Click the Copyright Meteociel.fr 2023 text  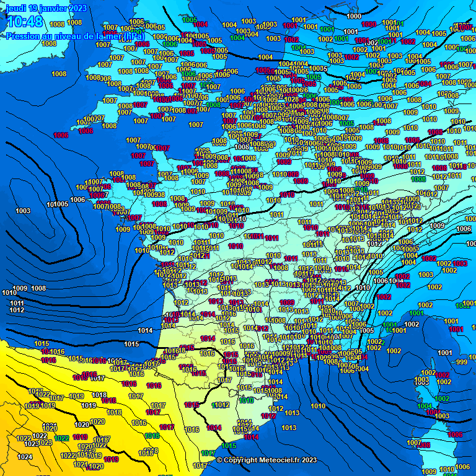point(267,461)
